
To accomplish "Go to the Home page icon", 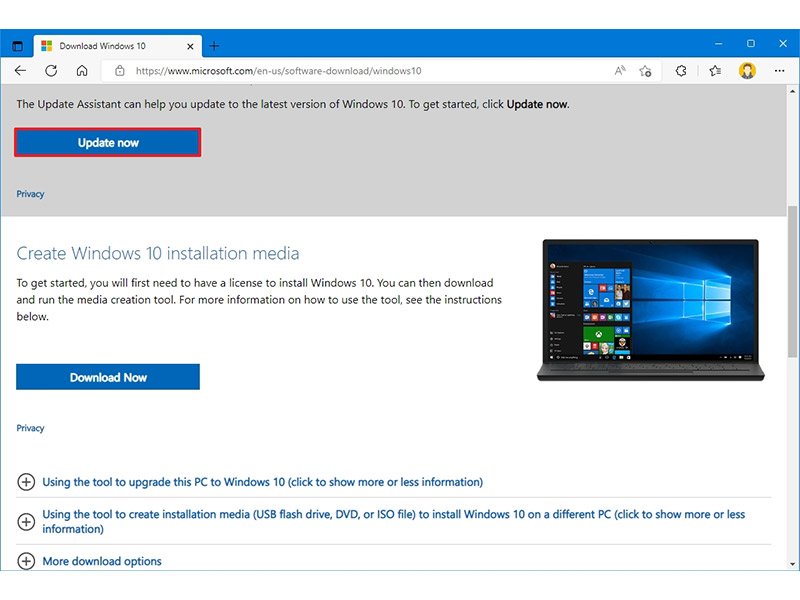I will 82,71.
